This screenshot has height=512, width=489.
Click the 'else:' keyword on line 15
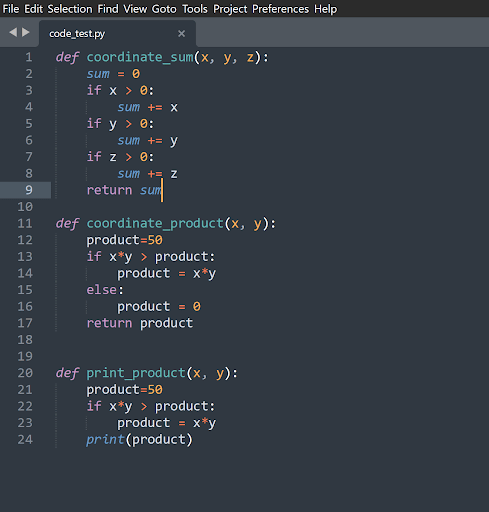pos(105,290)
